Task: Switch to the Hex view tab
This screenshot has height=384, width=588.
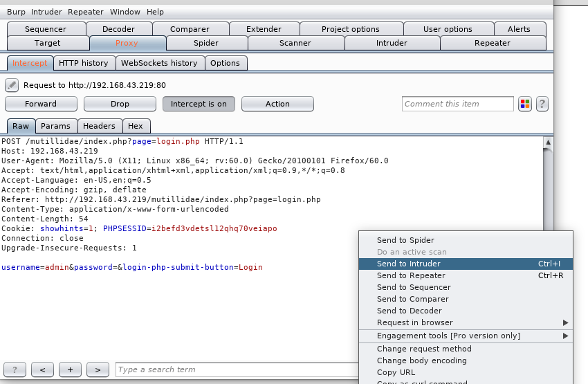Action: coord(136,126)
